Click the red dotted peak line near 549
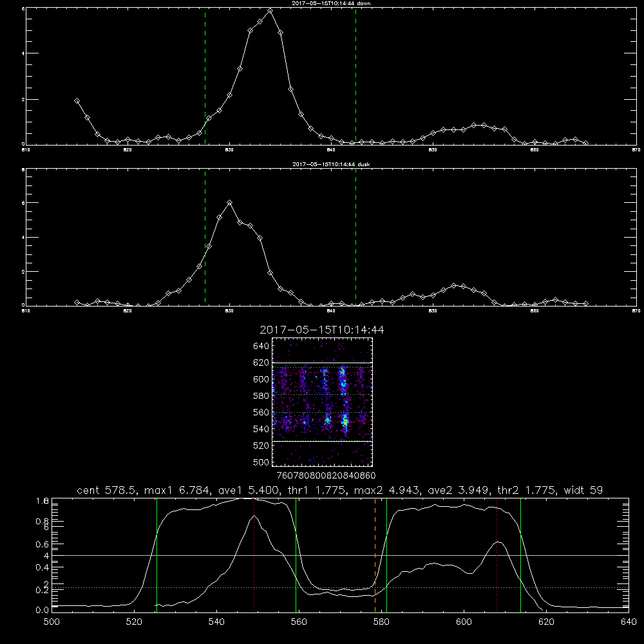Image resolution: width=644 pixels, height=644 pixels. [254, 555]
